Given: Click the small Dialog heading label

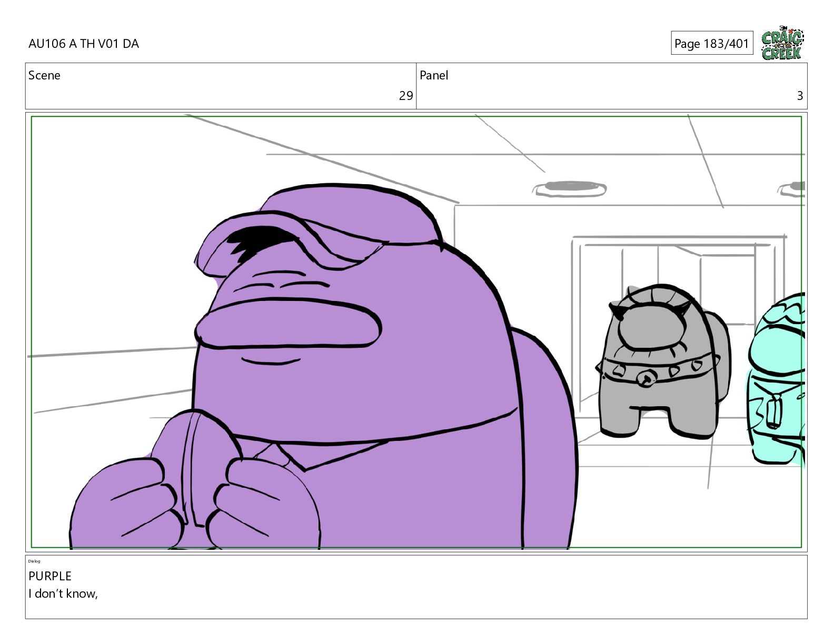Looking at the screenshot, I should coord(34,561).
